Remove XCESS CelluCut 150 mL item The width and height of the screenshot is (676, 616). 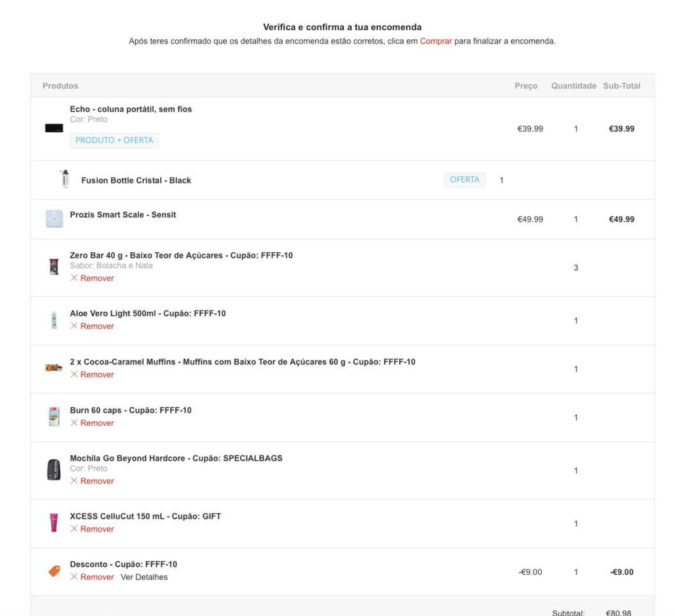pos(92,529)
